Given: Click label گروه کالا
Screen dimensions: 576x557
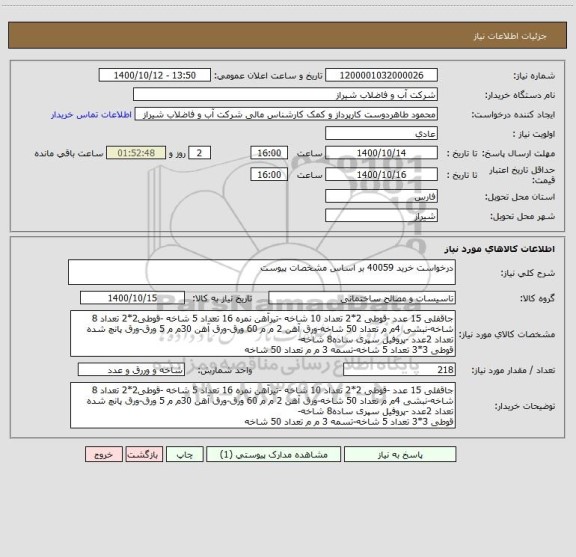Looking at the screenshot, I should (x=538, y=298).
